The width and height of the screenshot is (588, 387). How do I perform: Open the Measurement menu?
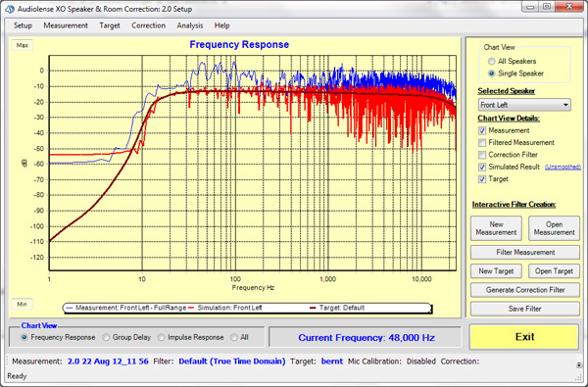tap(66, 25)
